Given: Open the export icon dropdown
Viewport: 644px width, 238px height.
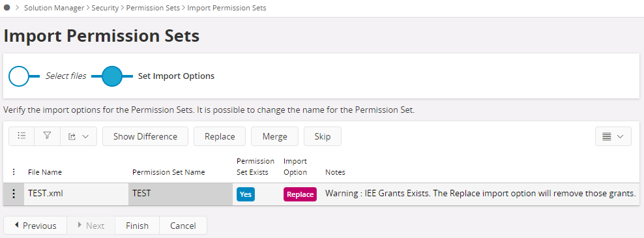Looking at the screenshot, I should pos(78,136).
